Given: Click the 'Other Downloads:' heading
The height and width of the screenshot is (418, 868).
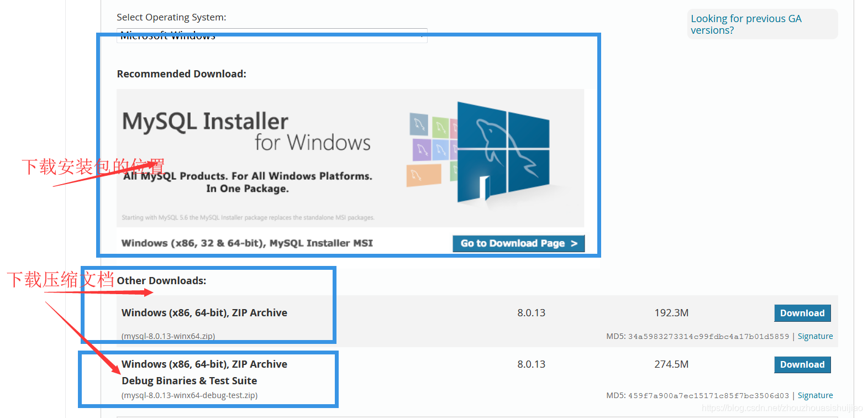Looking at the screenshot, I should pyautogui.click(x=161, y=280).
